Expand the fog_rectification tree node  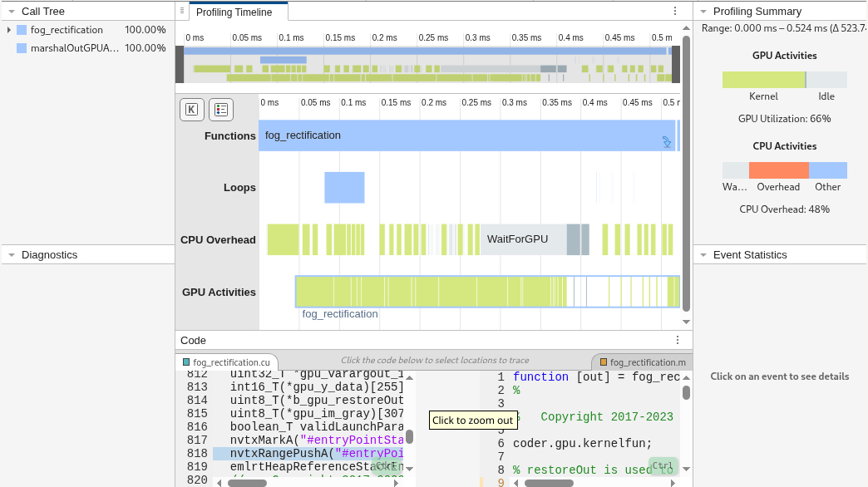pyautogui.click(x=9, y=30)
